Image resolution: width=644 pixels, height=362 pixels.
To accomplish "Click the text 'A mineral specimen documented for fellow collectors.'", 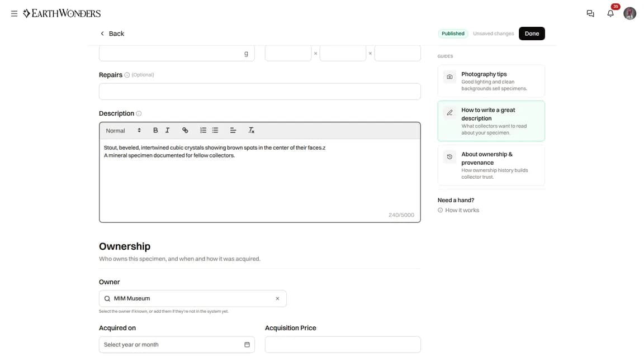I will click(169, 155).
